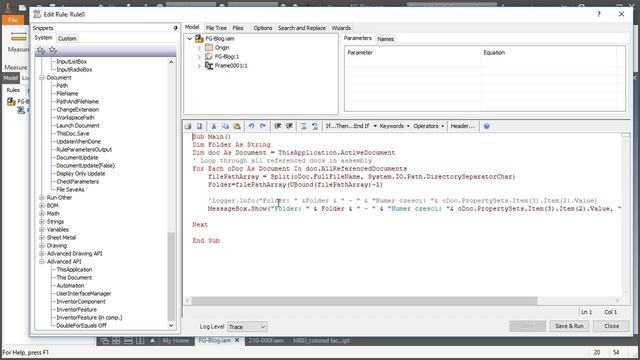
Task: Select the Custom snippets tab
Action: tap(67, 38)
